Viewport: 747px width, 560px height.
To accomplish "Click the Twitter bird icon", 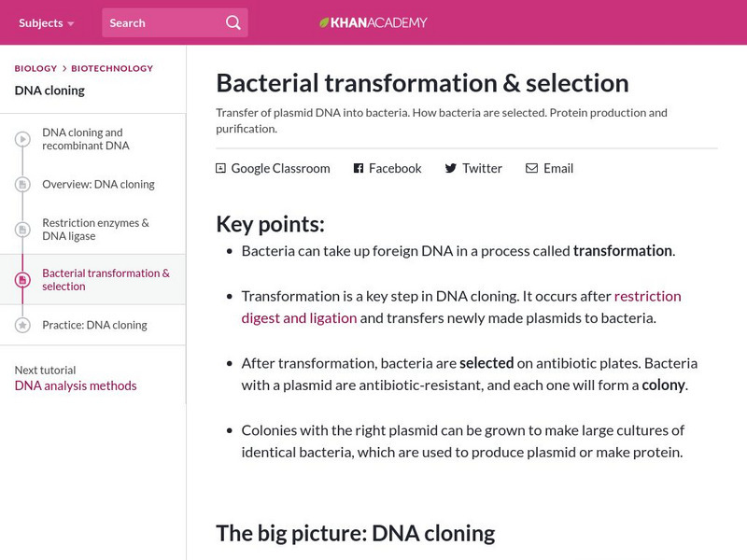I will click(x=448, y=168).
